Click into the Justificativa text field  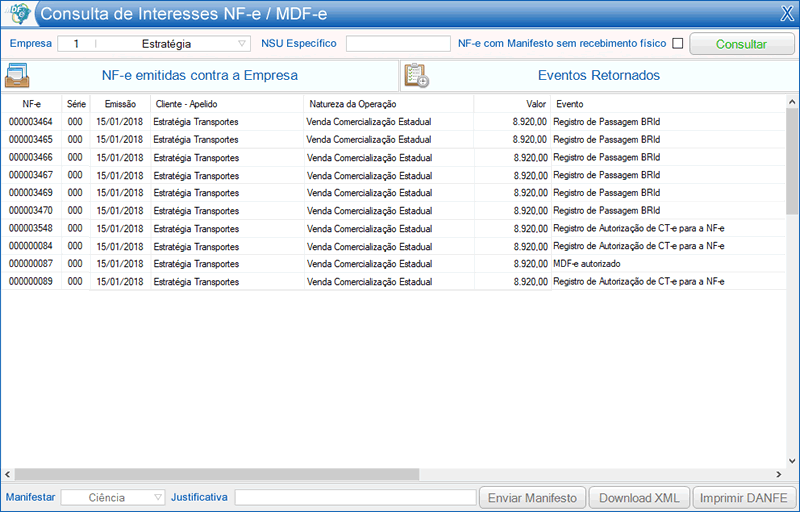pos(356,497)
